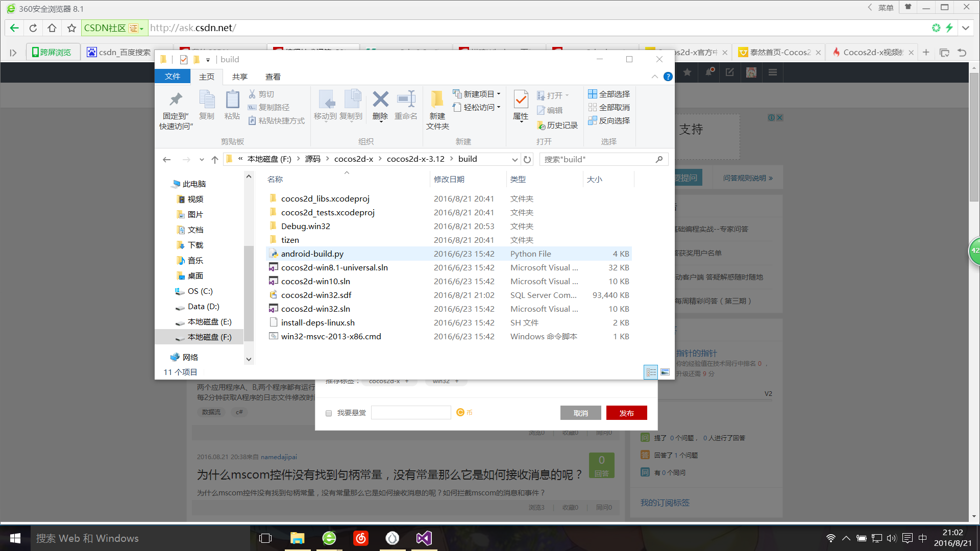Open recent locations dropdown arrow
The height and width of the screenshot is (551, 980).
click(x=202, y=159)
